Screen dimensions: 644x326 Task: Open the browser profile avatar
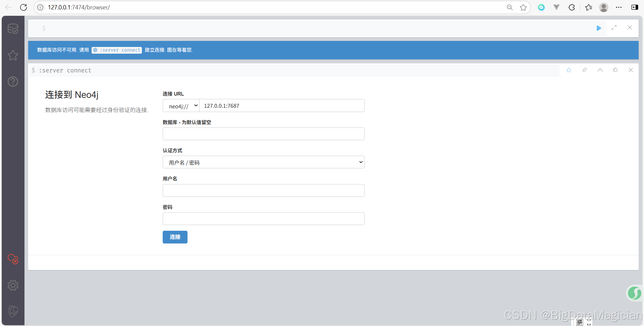[604, 7]
